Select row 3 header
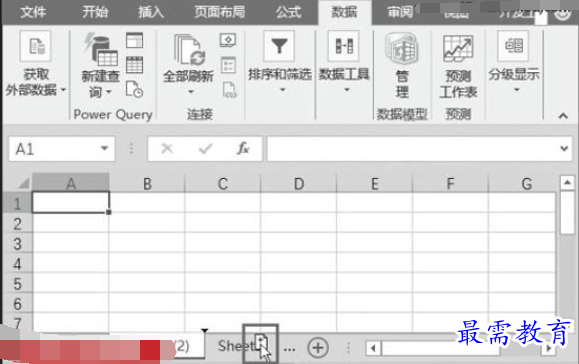 click(17, 243)
